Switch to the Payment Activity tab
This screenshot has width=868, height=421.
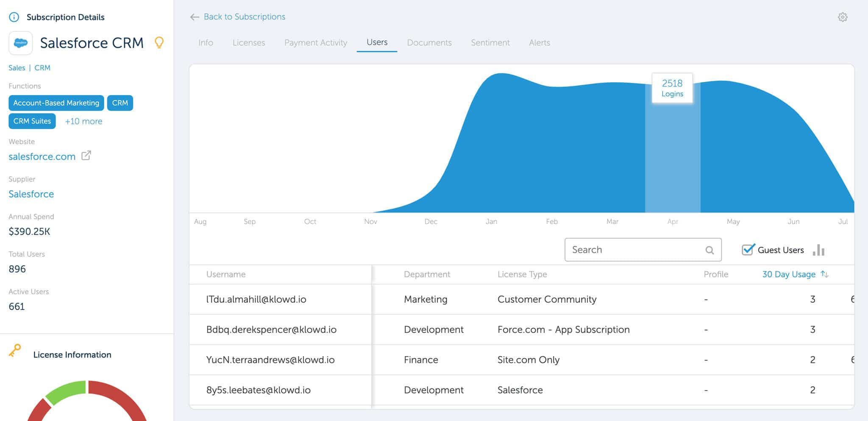(x=315, y=42)
